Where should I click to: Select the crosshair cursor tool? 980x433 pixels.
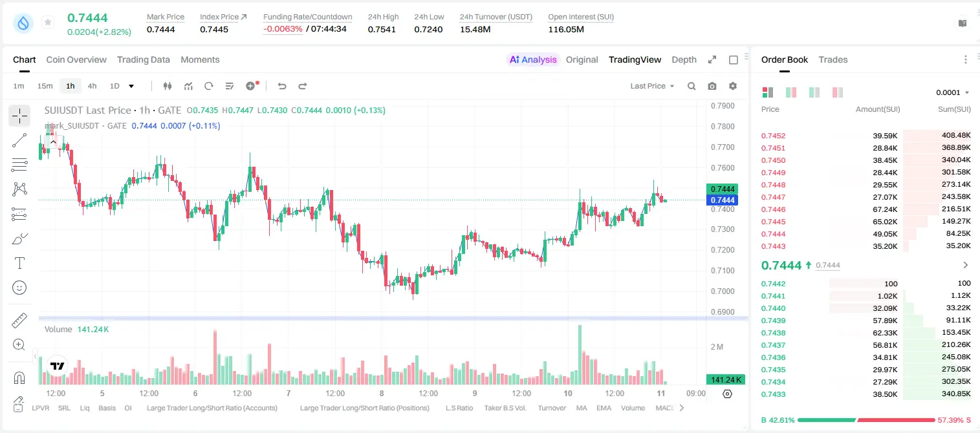point(19,116)
